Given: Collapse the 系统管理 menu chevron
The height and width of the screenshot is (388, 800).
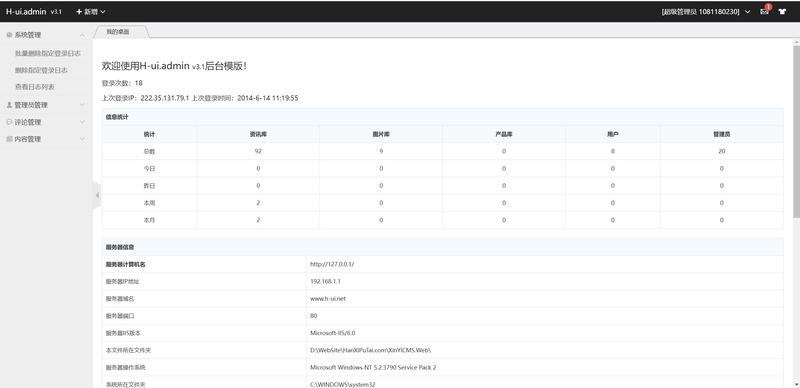Looking at the screenshot, I should (x=82, y=35).
